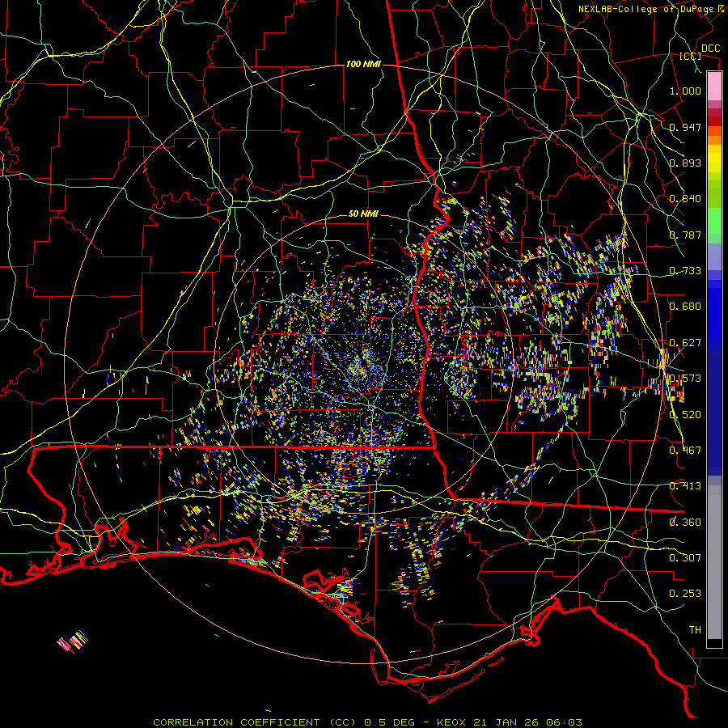This screenshot has height=728, width=728.
Task: Click the 50 NMI range ring label
Action: coord(363,214)
